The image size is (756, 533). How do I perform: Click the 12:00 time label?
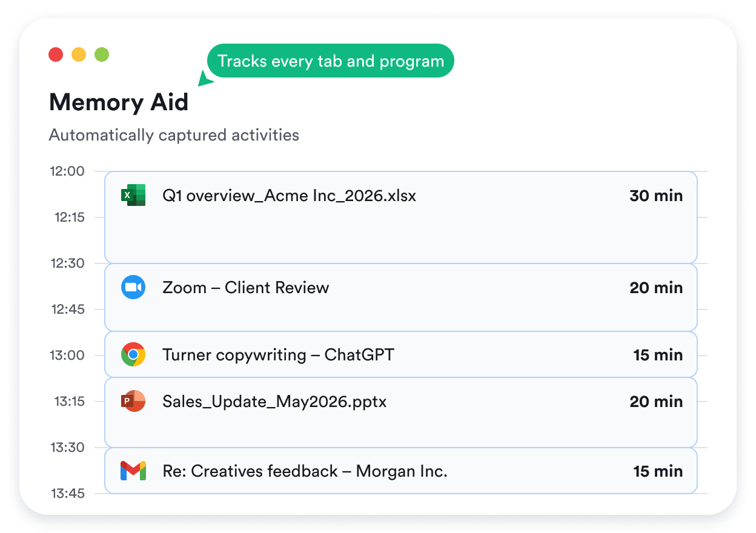click(x=67, y=171)
